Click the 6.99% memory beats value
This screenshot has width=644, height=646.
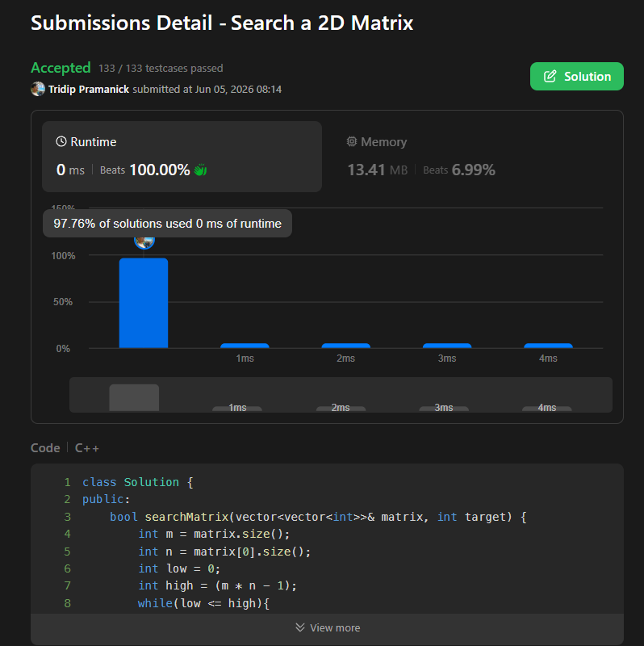[x=474, y=170]
